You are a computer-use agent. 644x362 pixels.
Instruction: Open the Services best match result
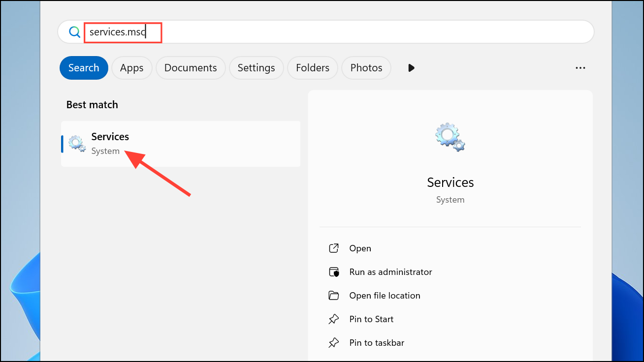click(181, 144)
